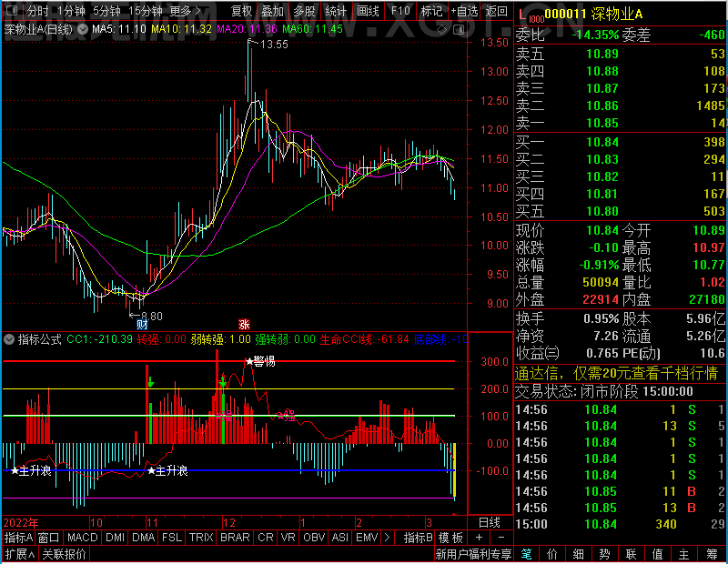This screenshot has width=728, height=564.
Task: Show more indicators with > arrow
Action: click(x=387, y=538)
